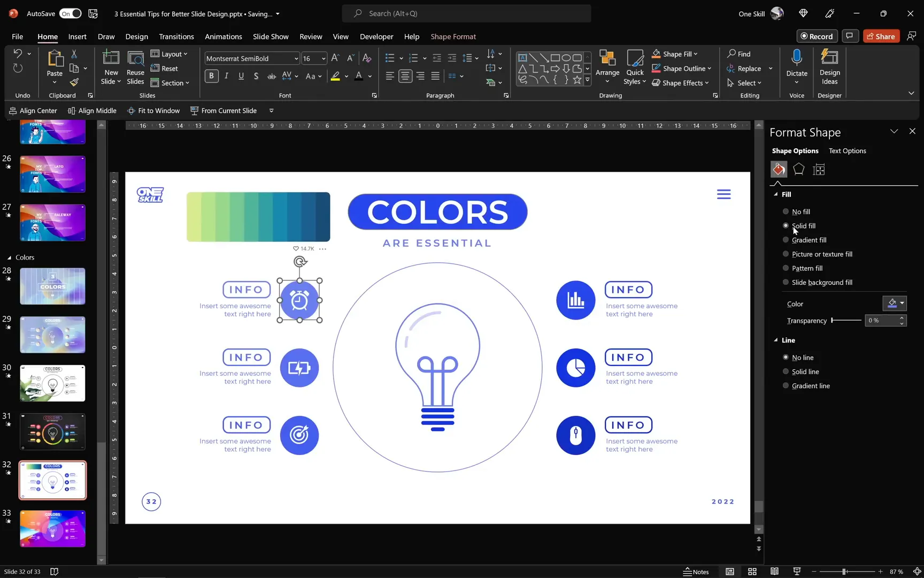Switch to Slide Sorter view
Screen dimensions: 924x578
point(752,572)
